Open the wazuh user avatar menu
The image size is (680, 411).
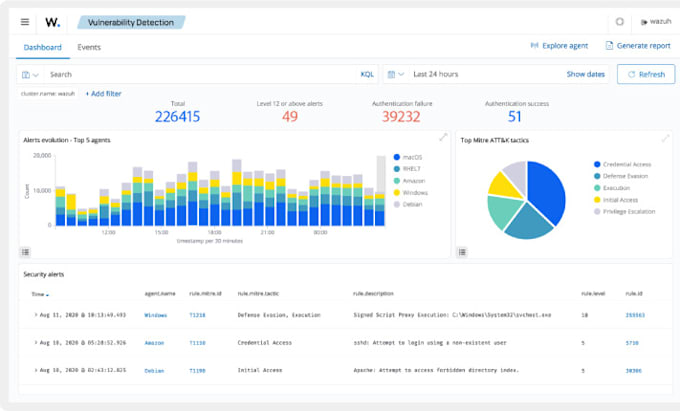(x=641, y=21)
